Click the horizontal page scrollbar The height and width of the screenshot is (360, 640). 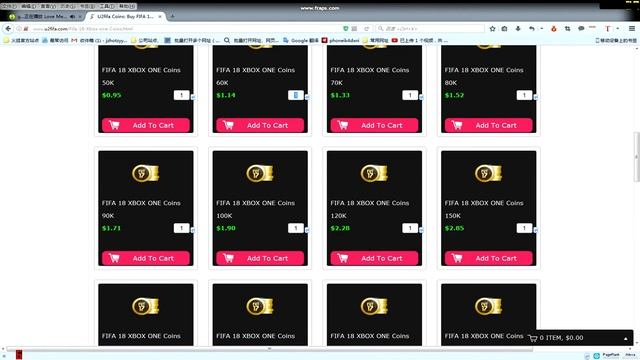[269, 349]
